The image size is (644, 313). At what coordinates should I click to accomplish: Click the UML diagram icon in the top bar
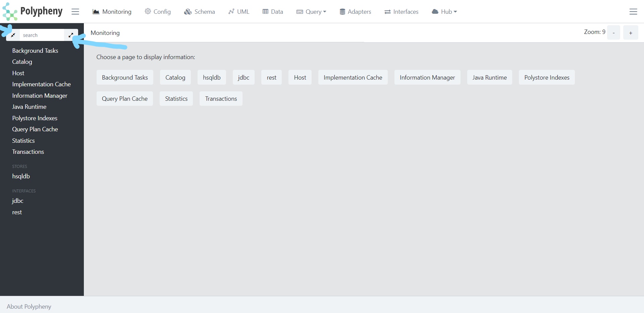point(232,11)
